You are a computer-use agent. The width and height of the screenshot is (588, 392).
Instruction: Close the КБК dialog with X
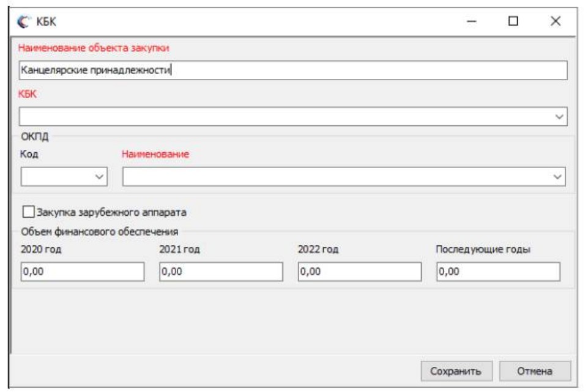[x=555, y=22]
